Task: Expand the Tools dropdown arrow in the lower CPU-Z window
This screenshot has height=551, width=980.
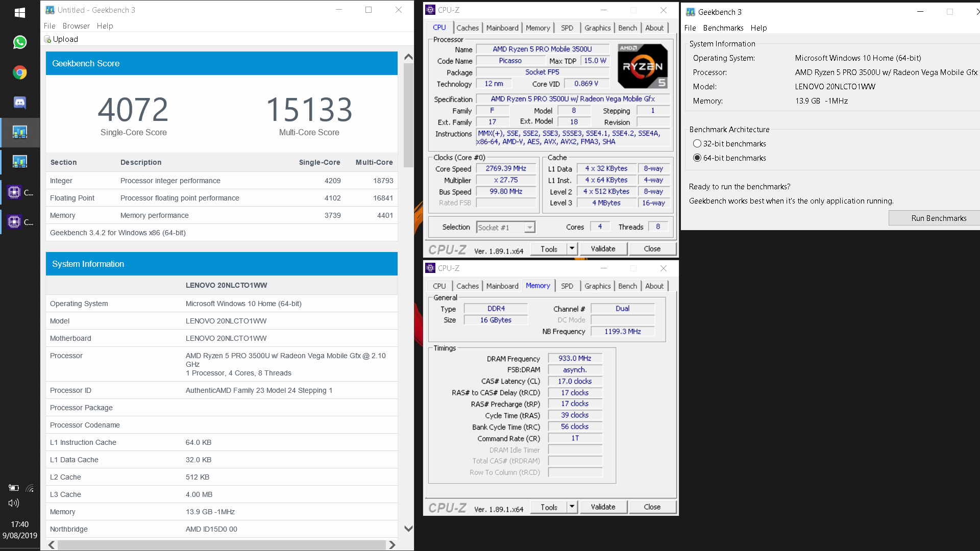Action: coord(572,507)
